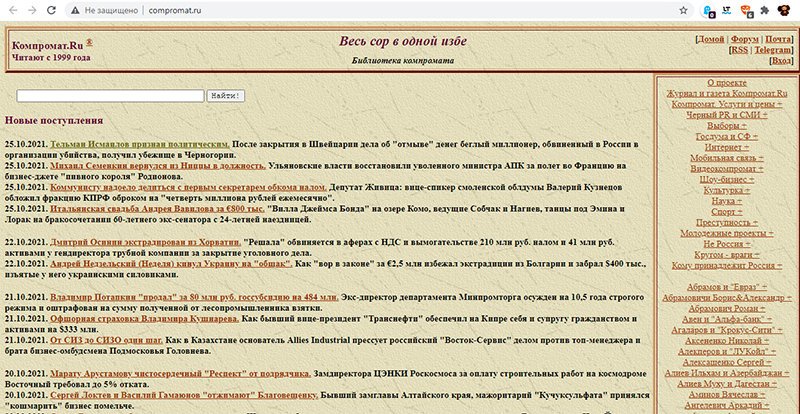
Task: Open the Почта header link
Action: tap(778, 39)
